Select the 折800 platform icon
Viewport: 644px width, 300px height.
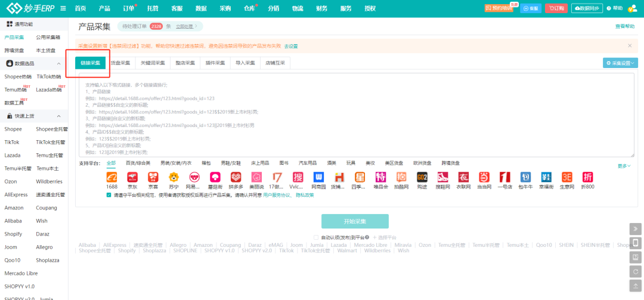588,177
